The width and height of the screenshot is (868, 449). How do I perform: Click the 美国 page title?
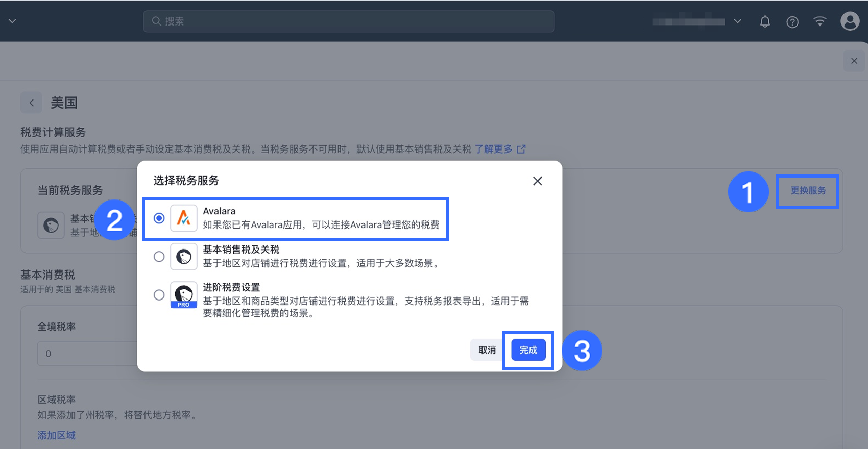coord(64,103)
